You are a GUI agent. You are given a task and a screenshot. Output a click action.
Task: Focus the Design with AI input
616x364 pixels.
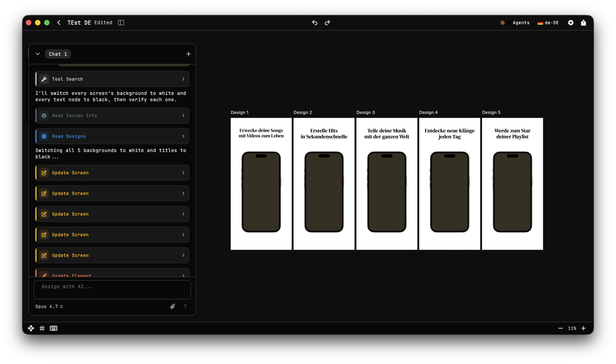pos(112,290)
